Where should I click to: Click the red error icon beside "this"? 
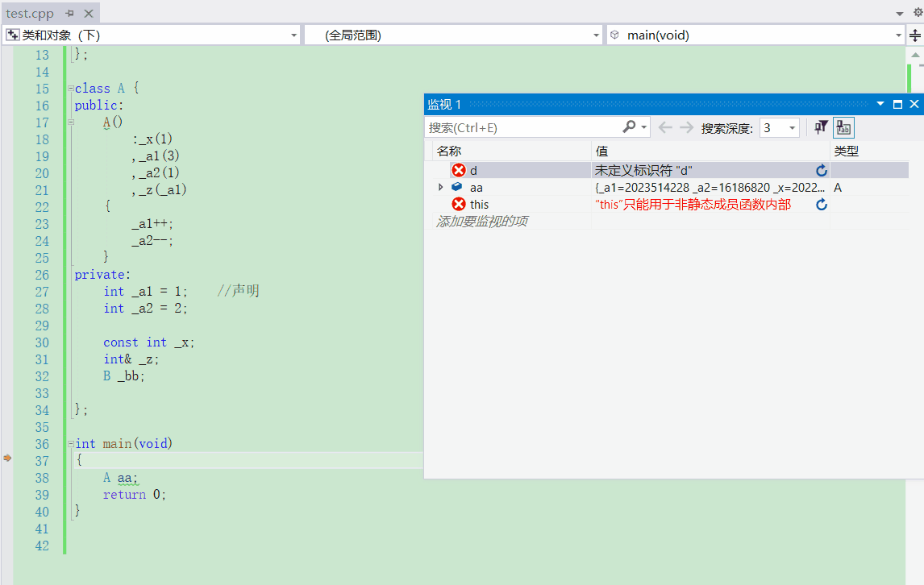[x=458, y=204]
